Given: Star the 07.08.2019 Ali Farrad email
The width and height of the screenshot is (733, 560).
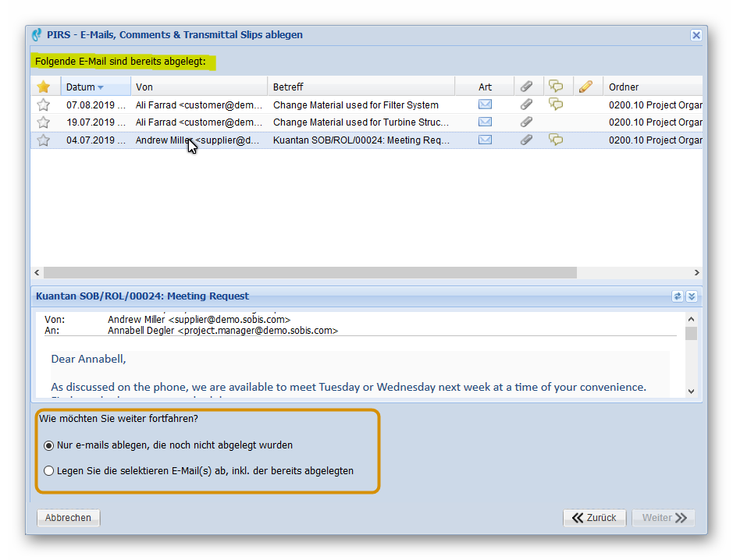Looking at the screenshot, I should [x=44, y=105].
